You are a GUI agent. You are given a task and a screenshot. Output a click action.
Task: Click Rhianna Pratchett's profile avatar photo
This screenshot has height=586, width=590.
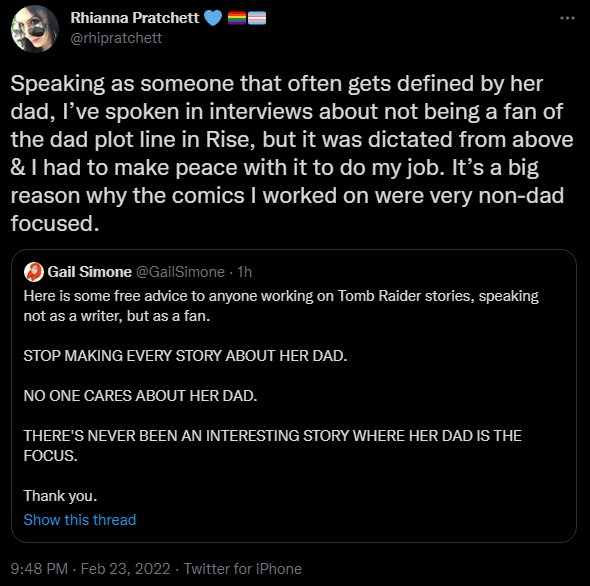(35, 29)
